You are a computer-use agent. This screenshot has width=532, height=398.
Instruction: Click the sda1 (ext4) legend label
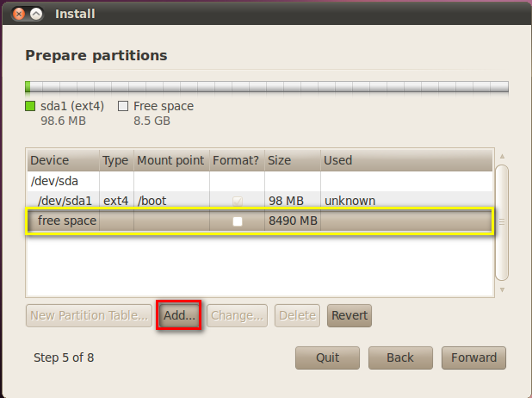coord(72,106)
